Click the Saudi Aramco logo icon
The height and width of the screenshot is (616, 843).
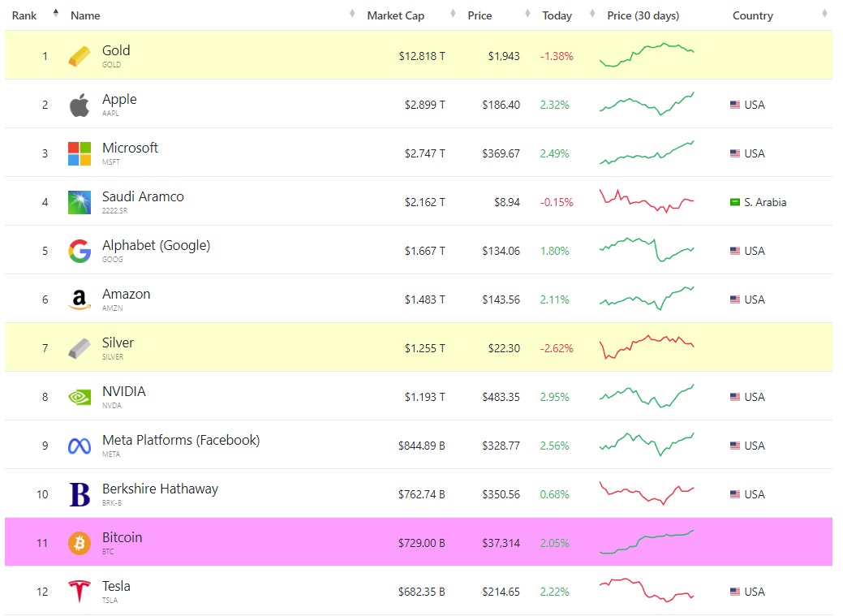(79, 202)
